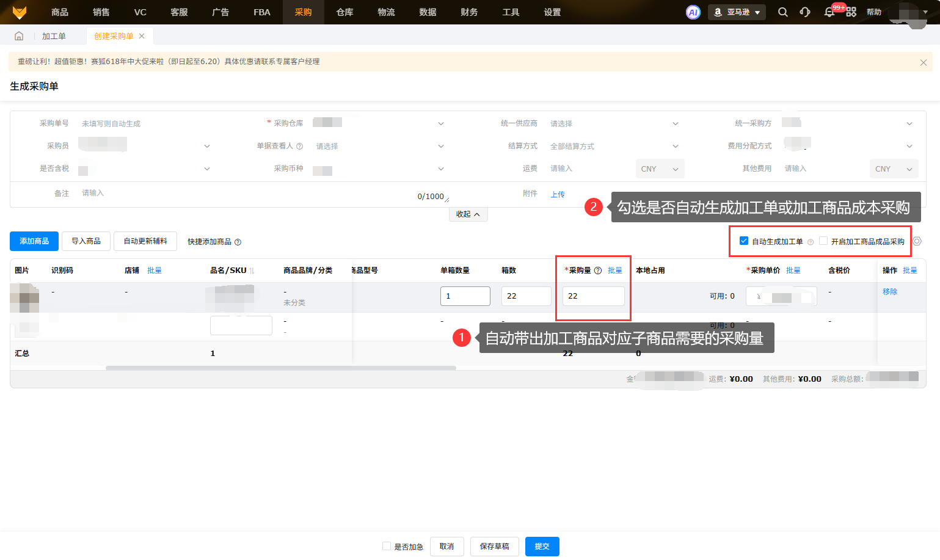
Task: Click the fox logo icon
Action: tap(20, 12)
